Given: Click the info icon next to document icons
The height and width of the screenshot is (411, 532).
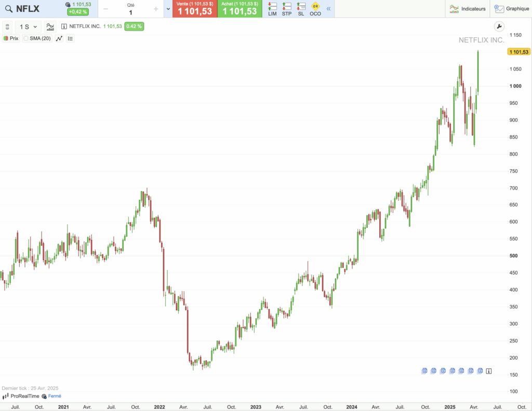Looking at the screenshot, I should click(488, 372).
